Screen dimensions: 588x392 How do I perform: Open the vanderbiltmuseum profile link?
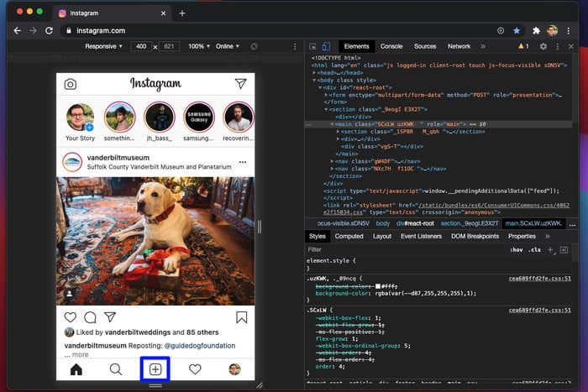(118, 158)
